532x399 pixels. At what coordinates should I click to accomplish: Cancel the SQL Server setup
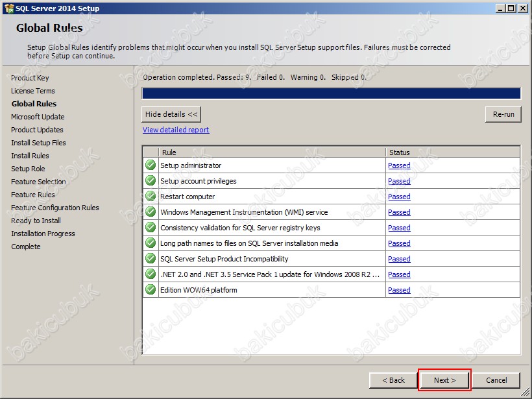click(x=496, y=380)
